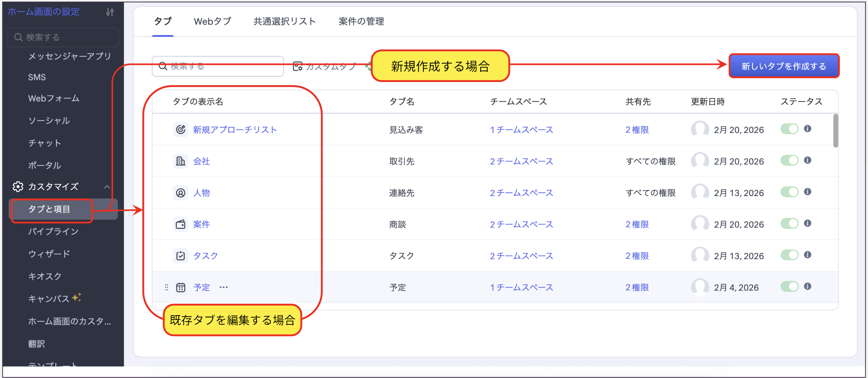The width and height of the screenshot is (868, 378).
Task: Open the three-dot menu on 予定 row
Action: click(224, 288)
